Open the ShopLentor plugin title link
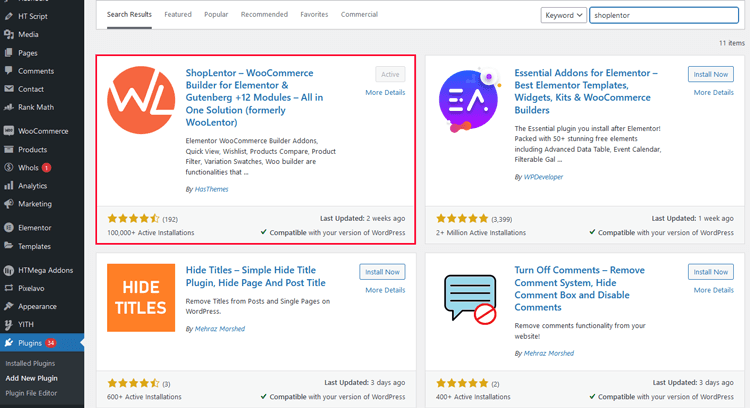The image size is (750, 408). [x=254, y=98]
